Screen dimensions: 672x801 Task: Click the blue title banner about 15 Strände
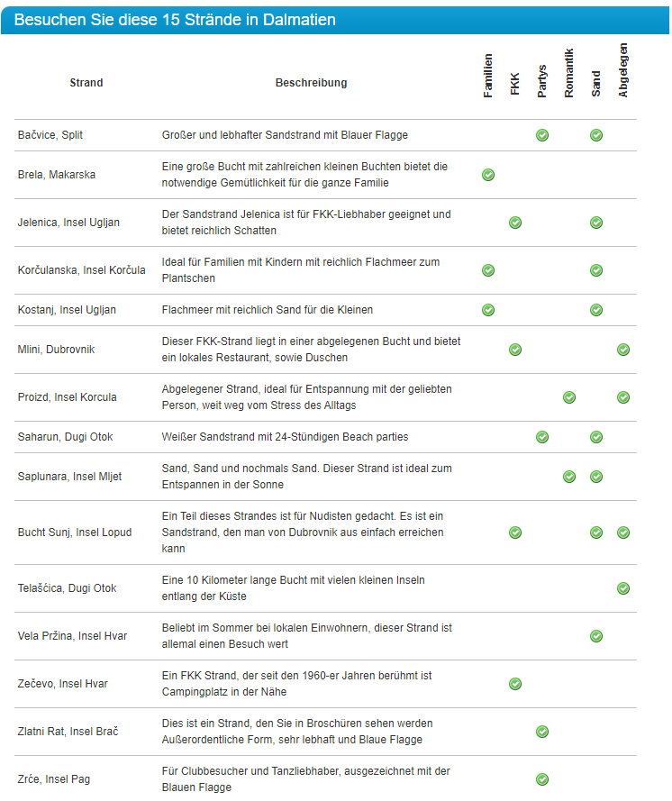[x=335, y=20]
